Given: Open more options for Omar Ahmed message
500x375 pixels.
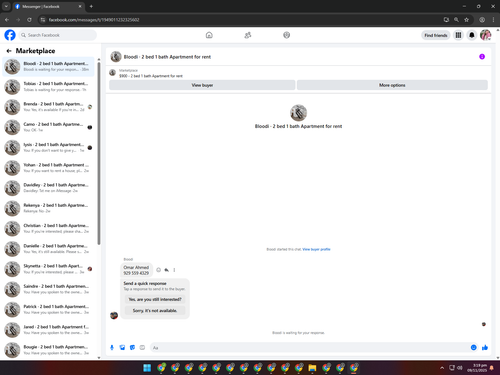Looking at the screenshot, I should pyautogui.click(x=174, y=270).
